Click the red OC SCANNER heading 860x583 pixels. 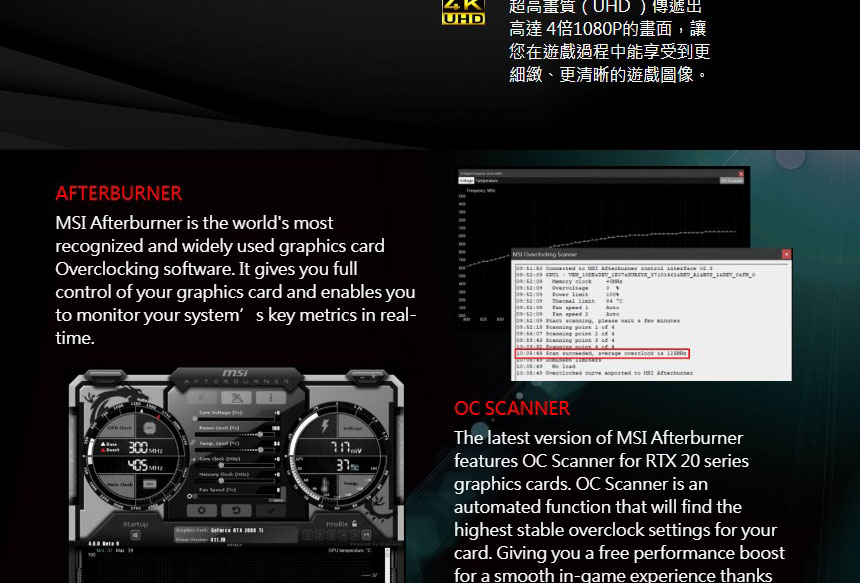point(512,408)
